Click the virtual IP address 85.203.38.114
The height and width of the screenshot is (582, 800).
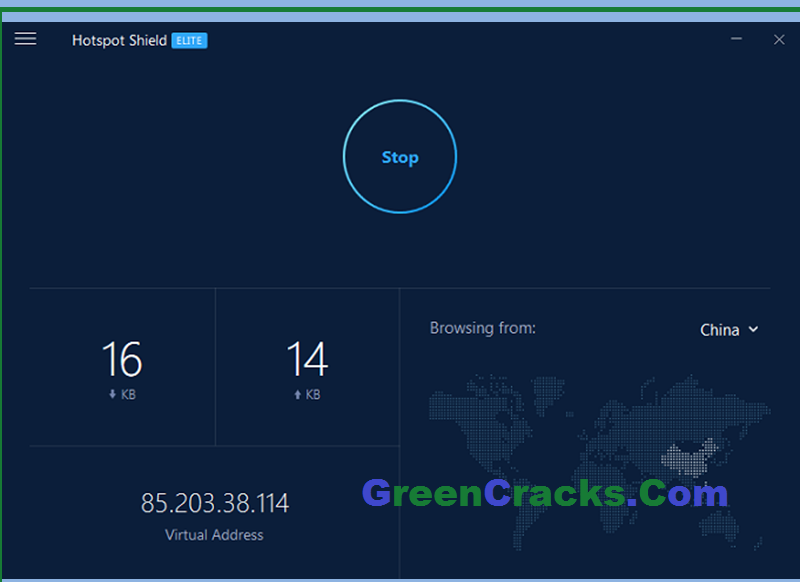215,503
